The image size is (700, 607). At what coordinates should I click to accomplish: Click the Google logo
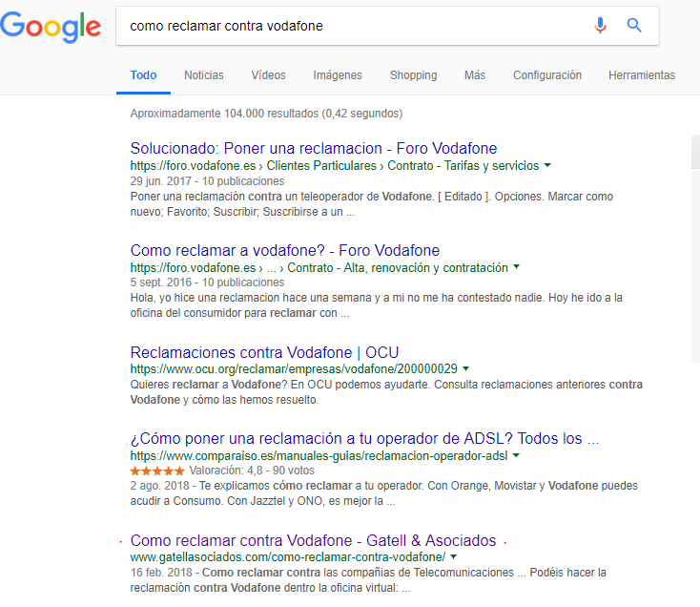tap(51, 28)
